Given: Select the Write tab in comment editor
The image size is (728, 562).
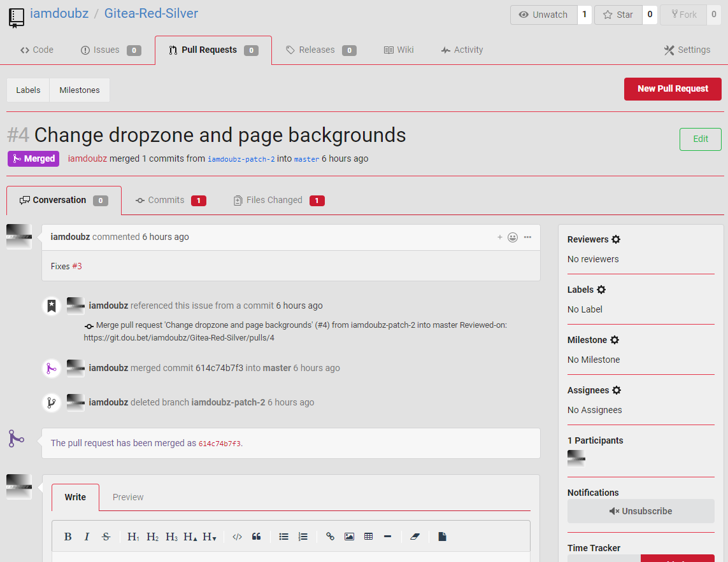Looking at the screenshot, I should [x=75, y=497].
